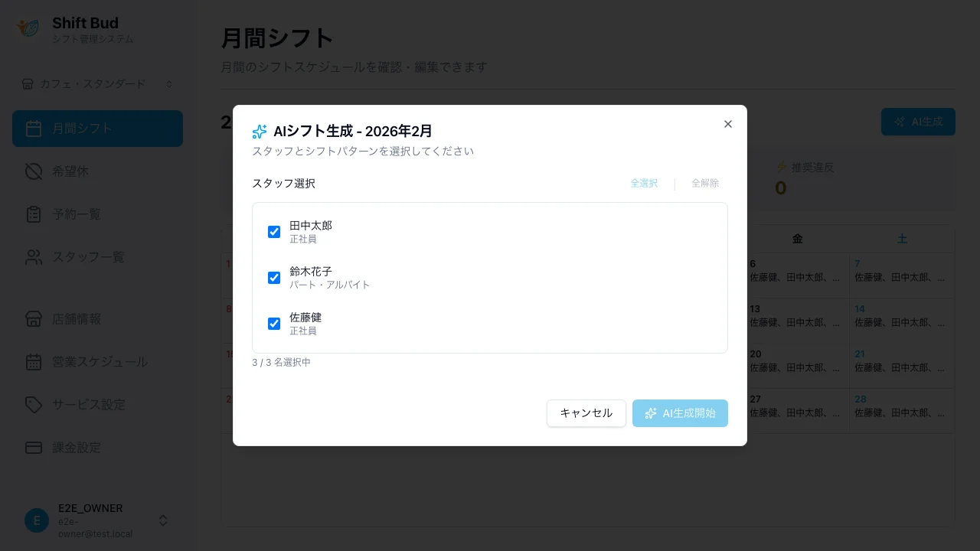Click the 全解除 deselect-all link

704,184
